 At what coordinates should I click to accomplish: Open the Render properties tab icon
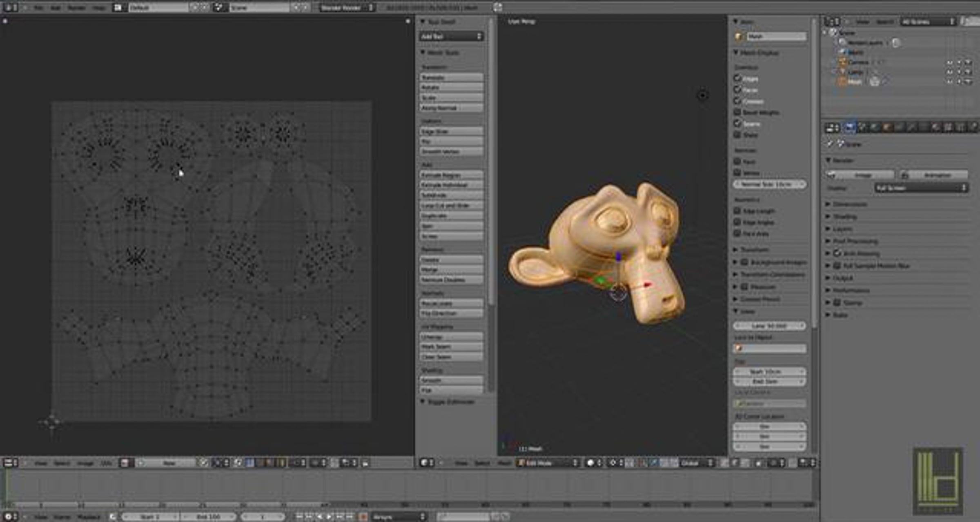849,127
